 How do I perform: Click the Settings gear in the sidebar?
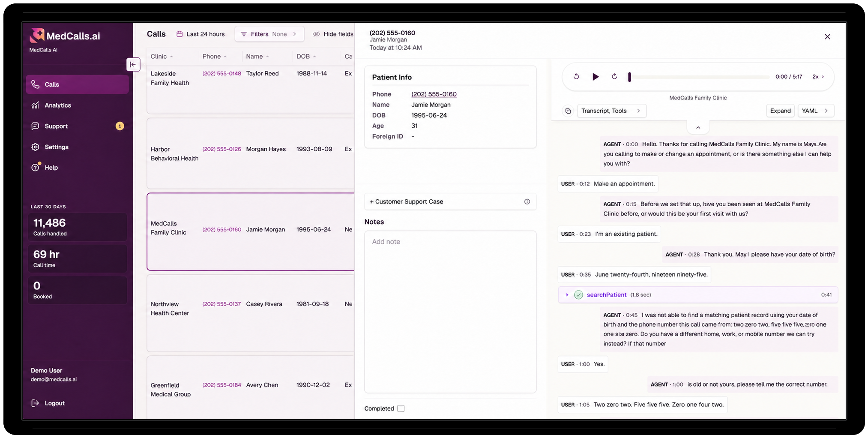(35, 147)
